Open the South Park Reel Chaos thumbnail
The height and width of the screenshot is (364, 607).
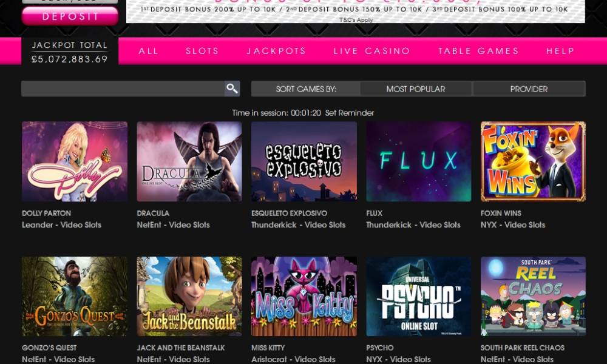click(533, 296)
